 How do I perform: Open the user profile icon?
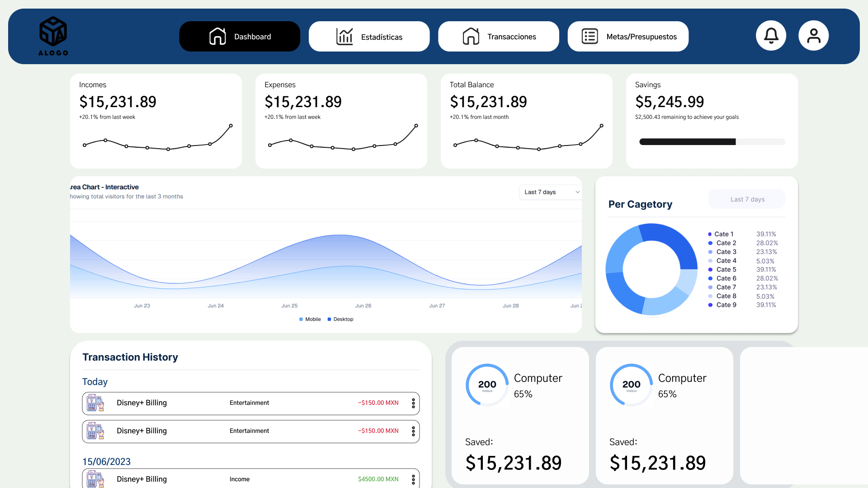pos(813,35)
